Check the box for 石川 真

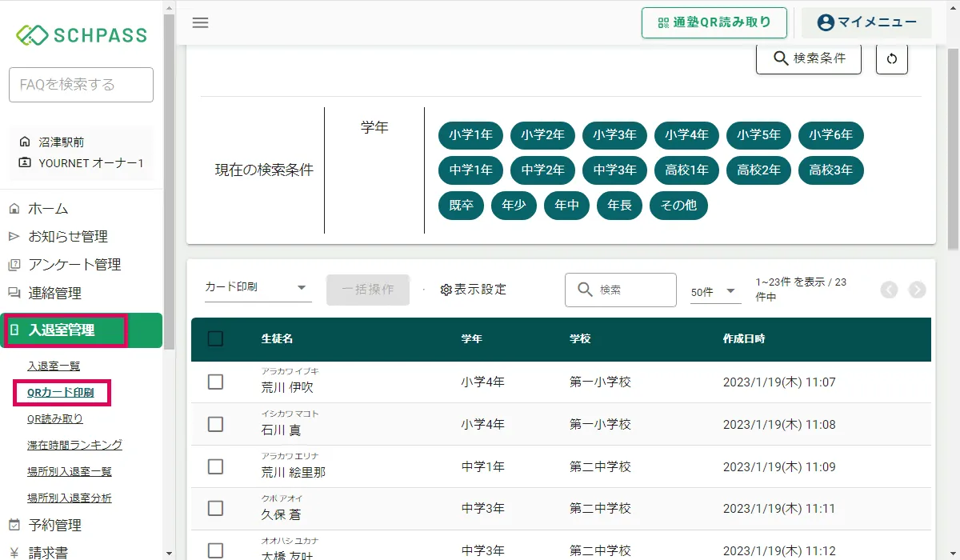coord(215,424)
